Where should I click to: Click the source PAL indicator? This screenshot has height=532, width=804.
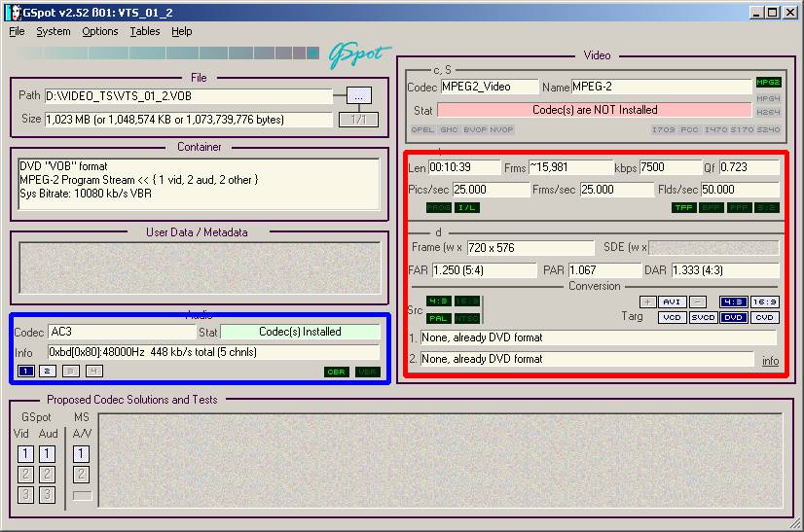[x=439, y=318]
